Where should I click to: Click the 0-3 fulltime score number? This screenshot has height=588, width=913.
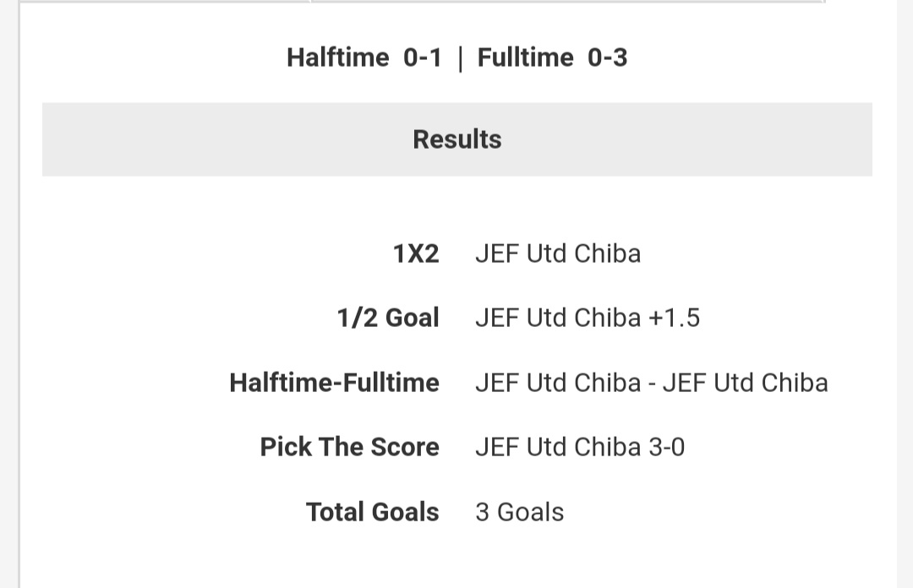607,57
